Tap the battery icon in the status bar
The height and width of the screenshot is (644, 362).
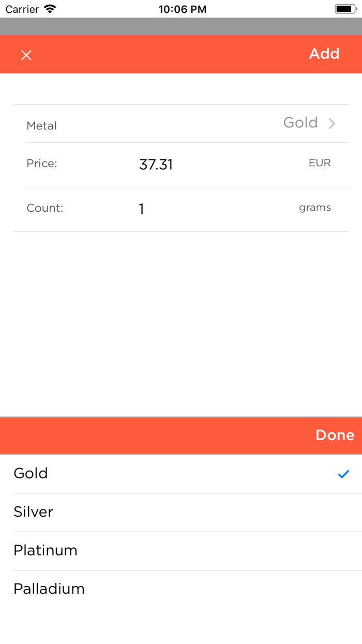[x=345, y=9]
